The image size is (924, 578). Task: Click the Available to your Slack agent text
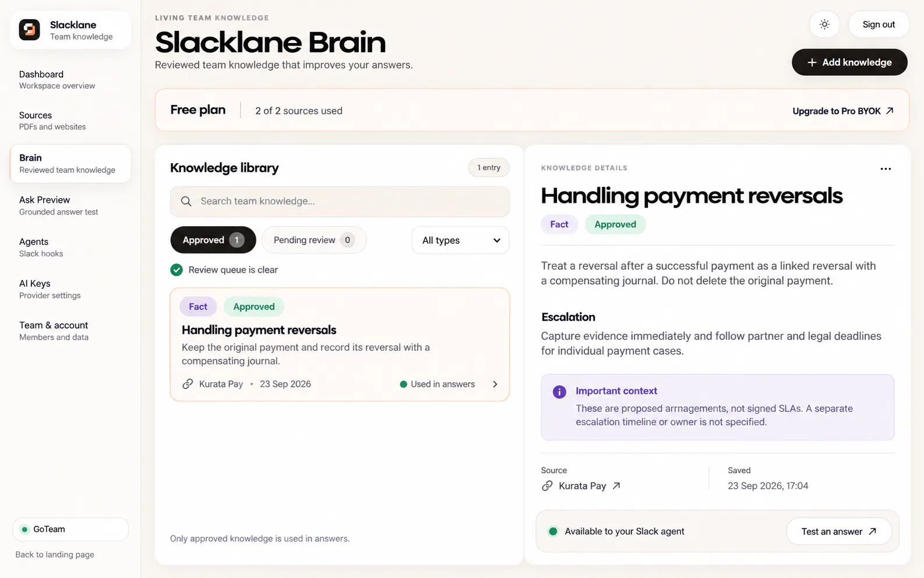[625, 531]
